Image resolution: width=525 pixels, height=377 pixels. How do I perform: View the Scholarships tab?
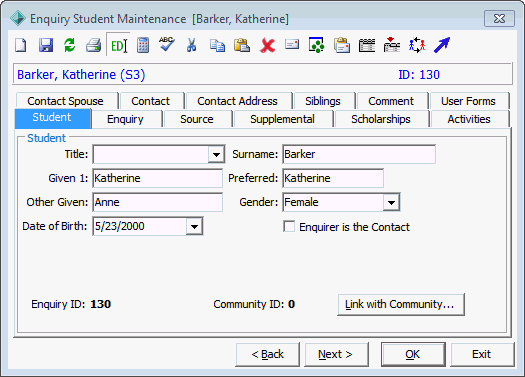tap(381, 119)
